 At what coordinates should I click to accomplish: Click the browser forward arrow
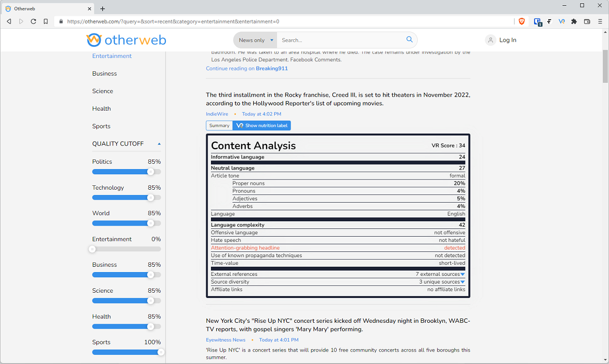[21, 22]
